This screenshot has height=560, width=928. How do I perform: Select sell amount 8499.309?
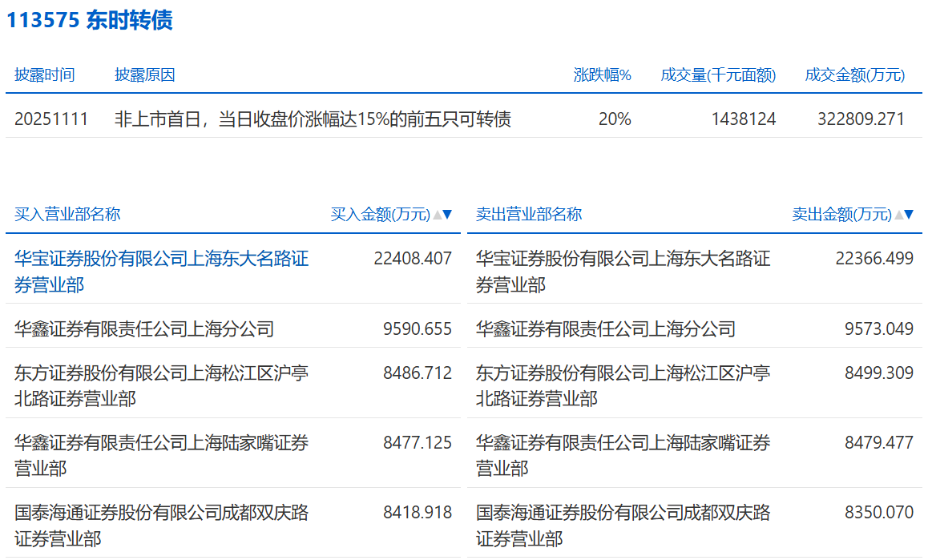tap(879, 373)
